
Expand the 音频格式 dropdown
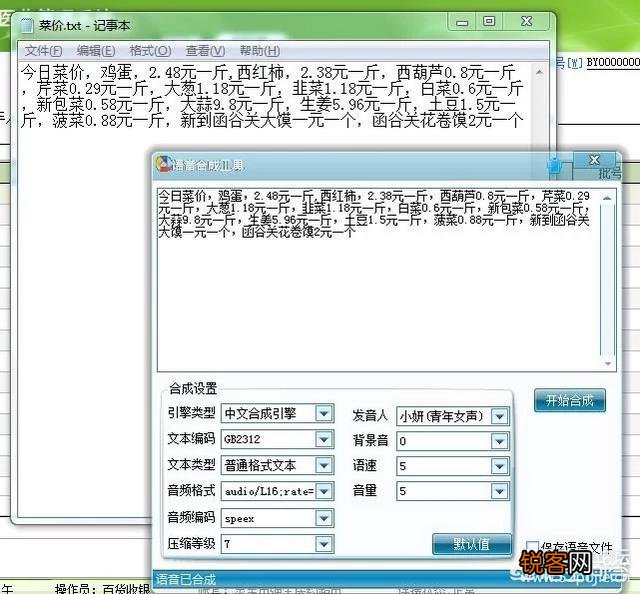[x=324, y=491]
